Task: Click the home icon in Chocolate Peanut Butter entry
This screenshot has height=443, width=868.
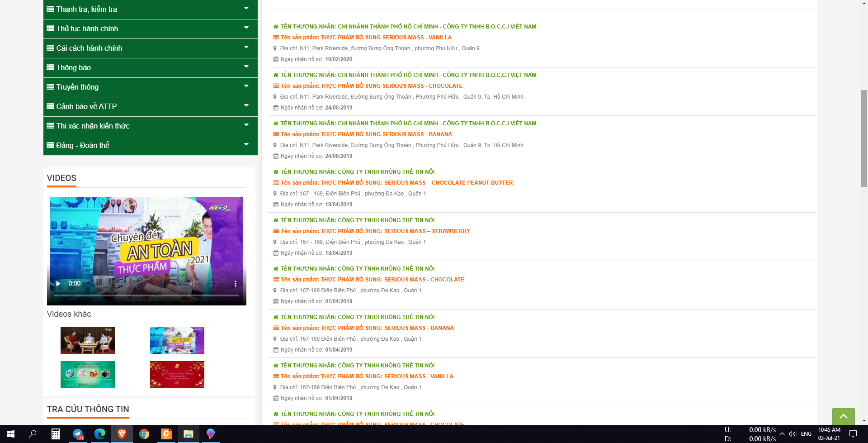Action: pos(276,172)
